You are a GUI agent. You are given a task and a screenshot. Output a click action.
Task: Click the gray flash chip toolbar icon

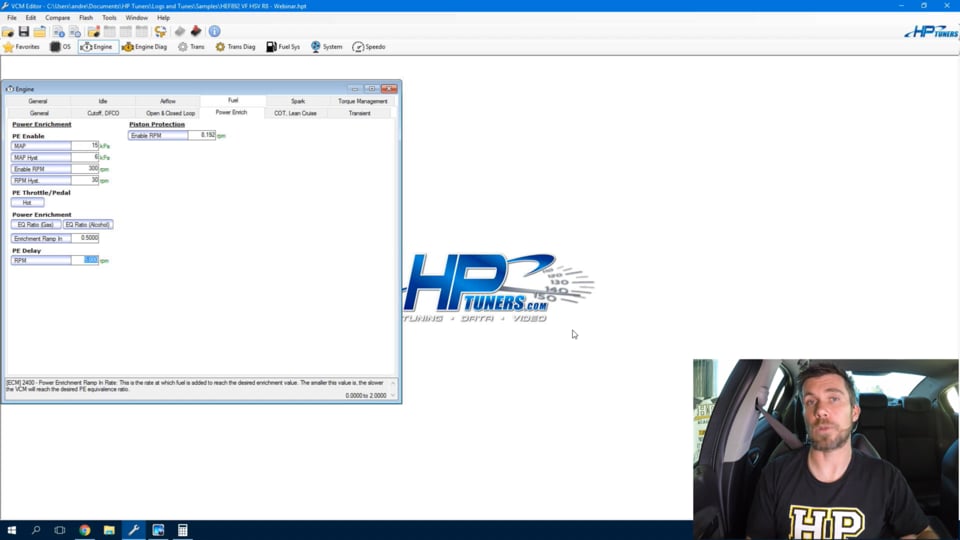click(179, 31)
